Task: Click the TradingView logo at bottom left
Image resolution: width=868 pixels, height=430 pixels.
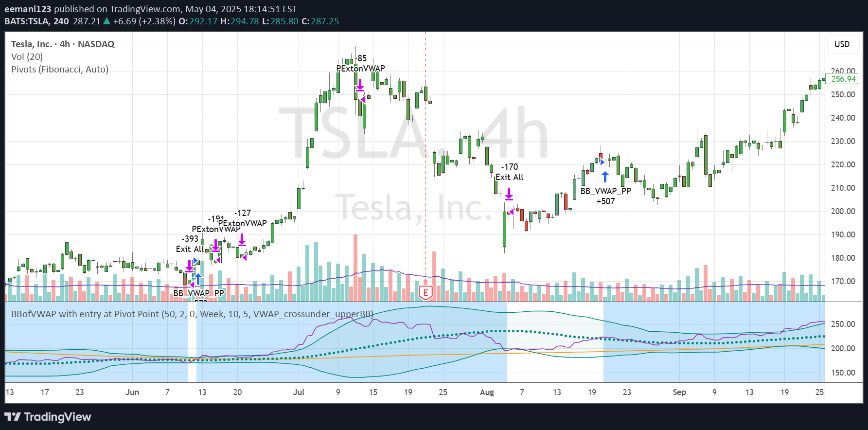Action: tap(48, 417)
